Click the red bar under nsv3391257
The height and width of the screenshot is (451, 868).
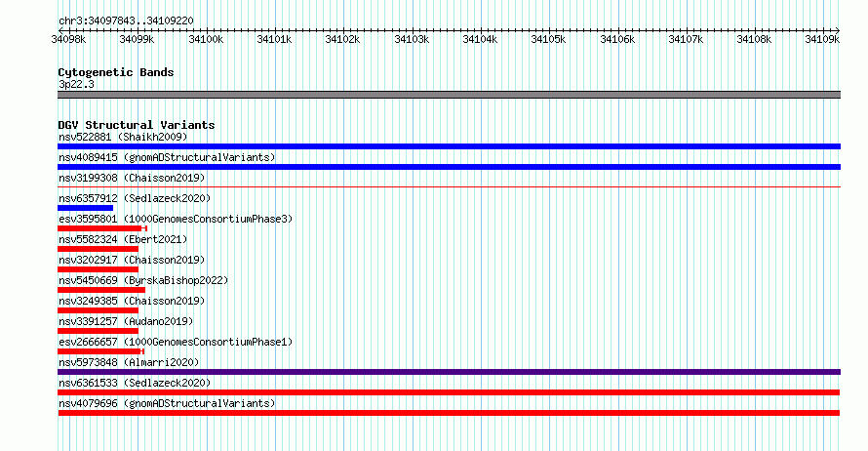click(98, 331)
